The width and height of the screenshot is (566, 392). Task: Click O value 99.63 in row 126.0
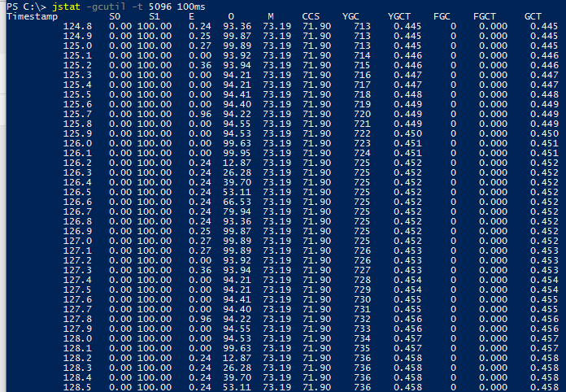237,143
